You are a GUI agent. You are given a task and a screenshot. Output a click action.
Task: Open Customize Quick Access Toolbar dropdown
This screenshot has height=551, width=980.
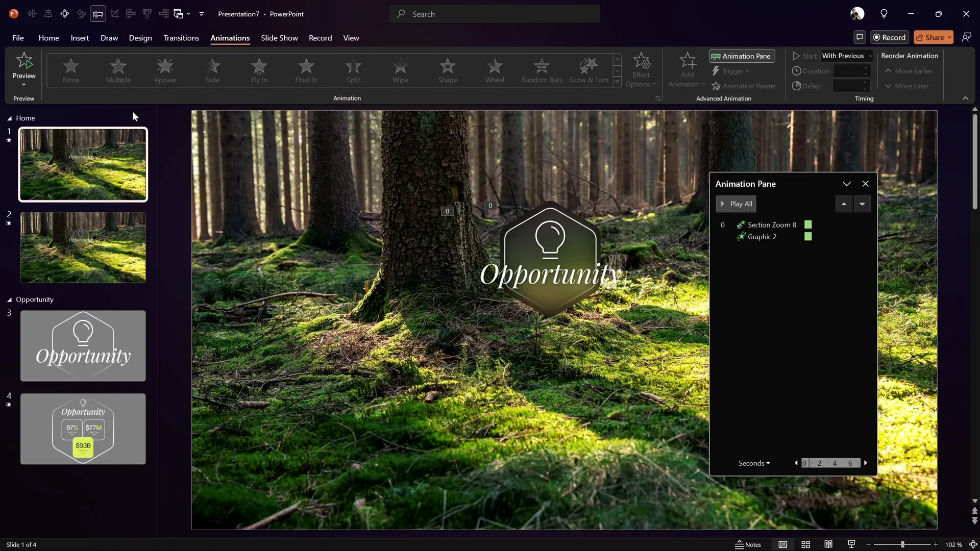[202, 14]
